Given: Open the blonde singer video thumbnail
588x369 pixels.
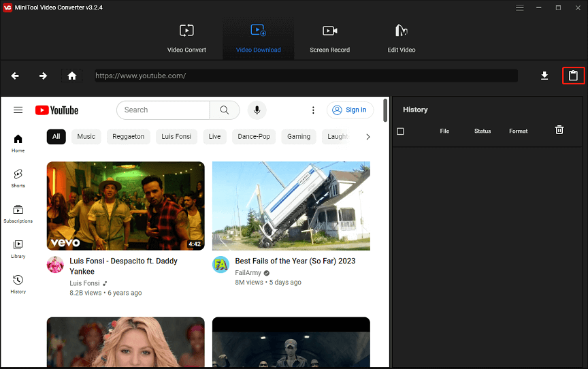Looking at the screenshot, I should coord(126,342).
